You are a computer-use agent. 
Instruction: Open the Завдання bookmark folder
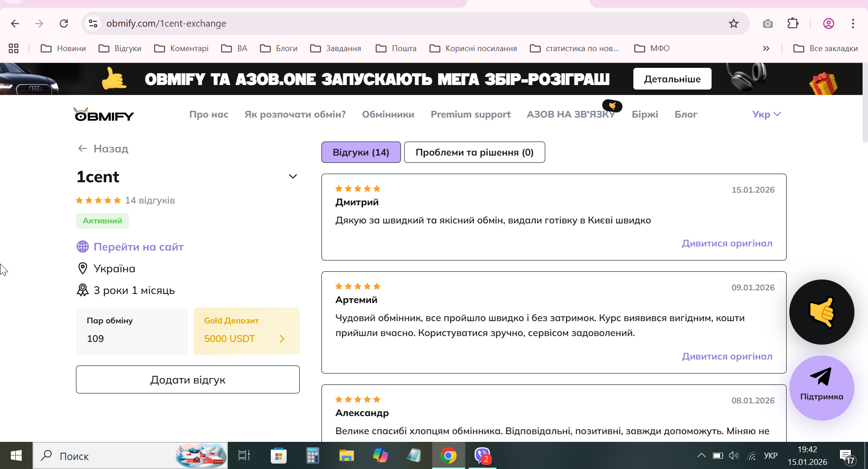(x=336, y=48)
